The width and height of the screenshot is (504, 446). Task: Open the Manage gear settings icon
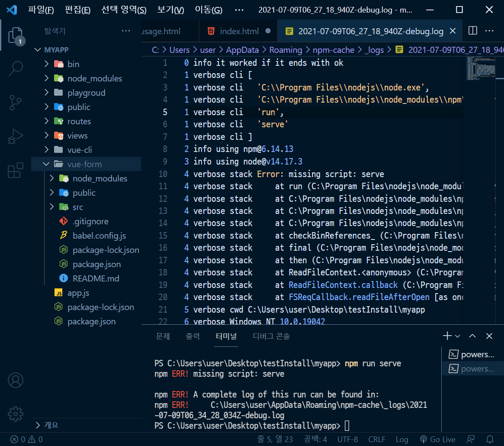[x=16, y=414]
